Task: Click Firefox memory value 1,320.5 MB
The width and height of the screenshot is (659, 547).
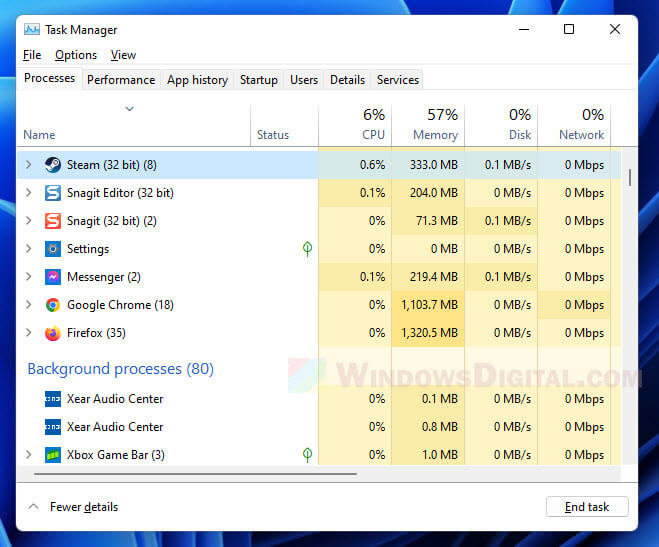Action: [x=429, y=333]
